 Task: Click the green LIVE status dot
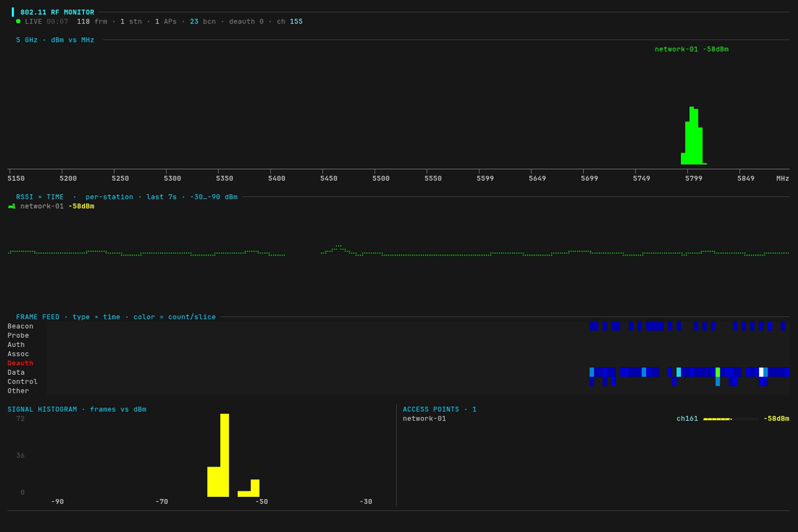tap(18, 21)
